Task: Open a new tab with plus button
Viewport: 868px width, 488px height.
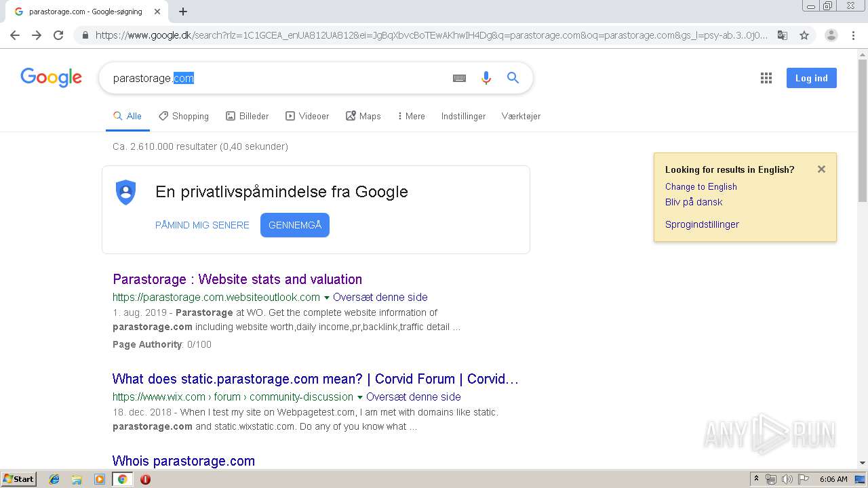Action: pyautogui.click(x=183, y=12)
